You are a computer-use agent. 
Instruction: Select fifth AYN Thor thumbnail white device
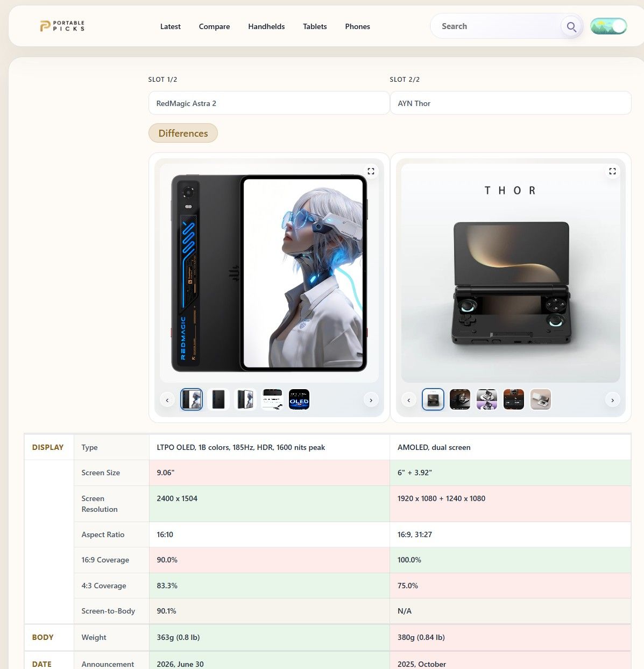(x=541, y=399)
